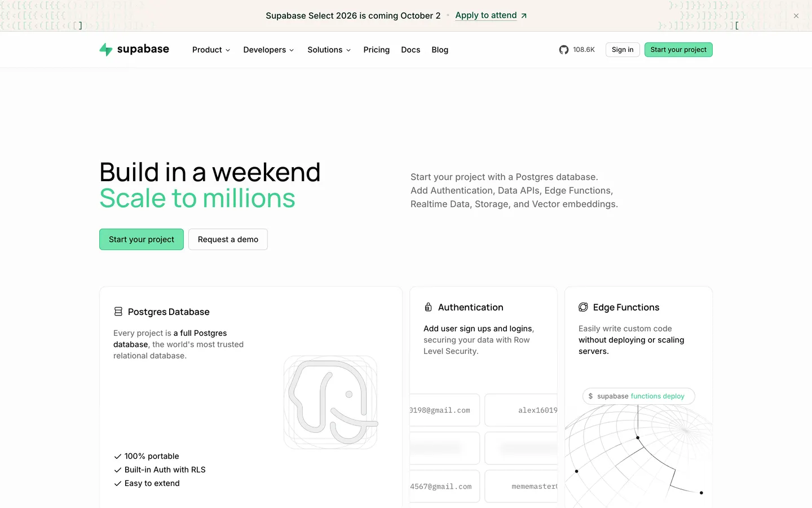
Task: Click the 4567@gmail.com email tile
Action: click(x=444, y=487)
